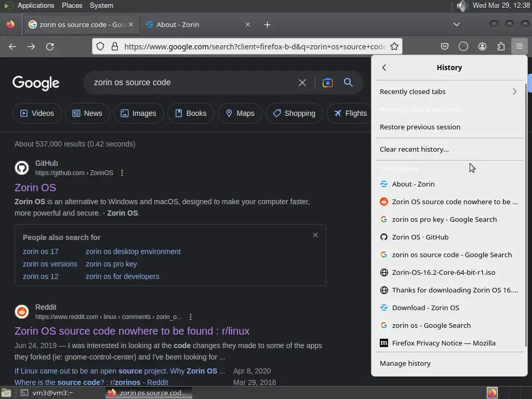Open 'zorin os pro key' history entry
532x399 pixels.
coord(449,220)
